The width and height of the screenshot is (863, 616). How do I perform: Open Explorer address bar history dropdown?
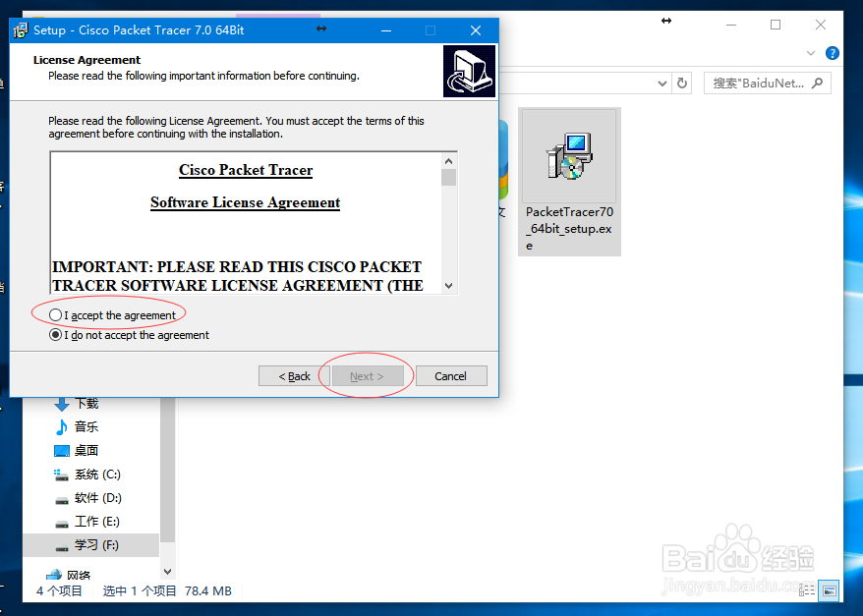pyautogui.click(x=662, y=84)
